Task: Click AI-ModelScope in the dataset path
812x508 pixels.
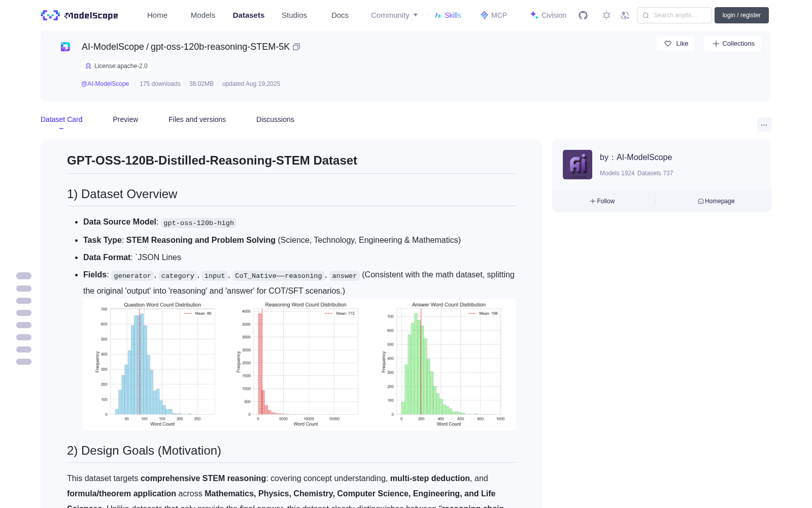Action: click(113, 47)
